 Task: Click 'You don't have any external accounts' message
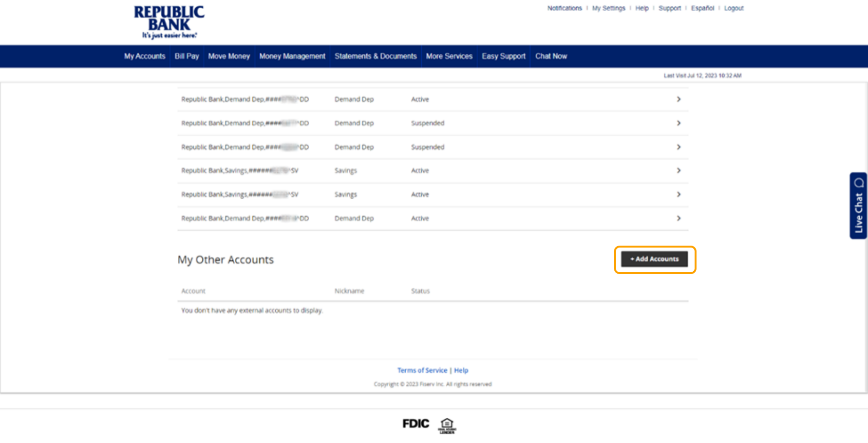(252, 310)
